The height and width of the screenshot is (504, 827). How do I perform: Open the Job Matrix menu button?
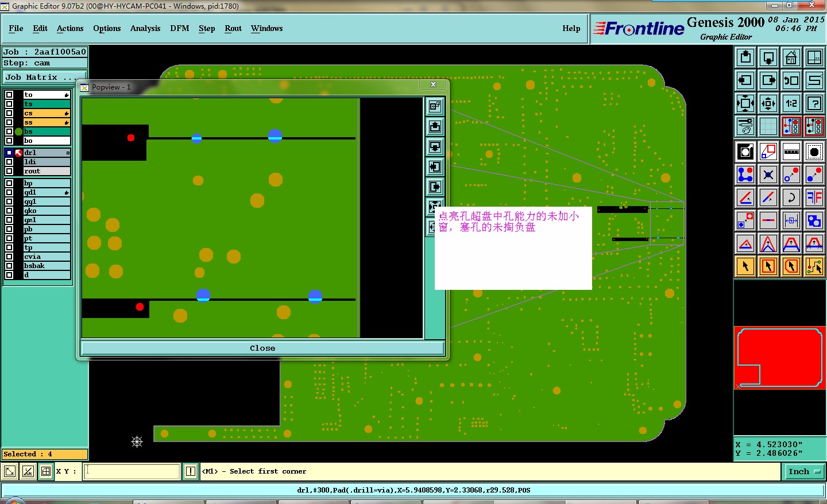pos(45,77)
